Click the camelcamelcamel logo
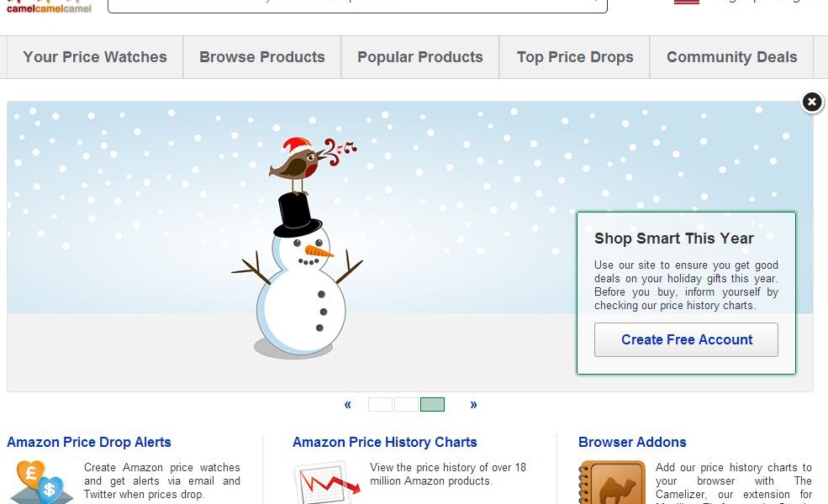Viewport: 828px width, 504px height. coord(49,7)
